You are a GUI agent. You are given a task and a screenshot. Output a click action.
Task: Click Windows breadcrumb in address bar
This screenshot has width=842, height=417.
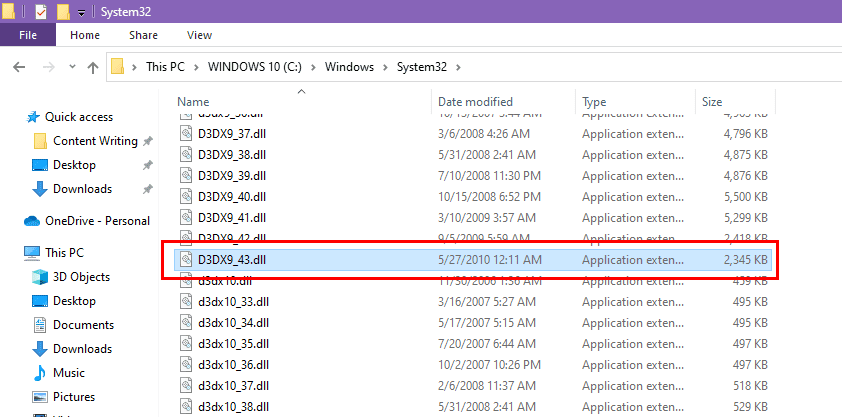point(349,67)
